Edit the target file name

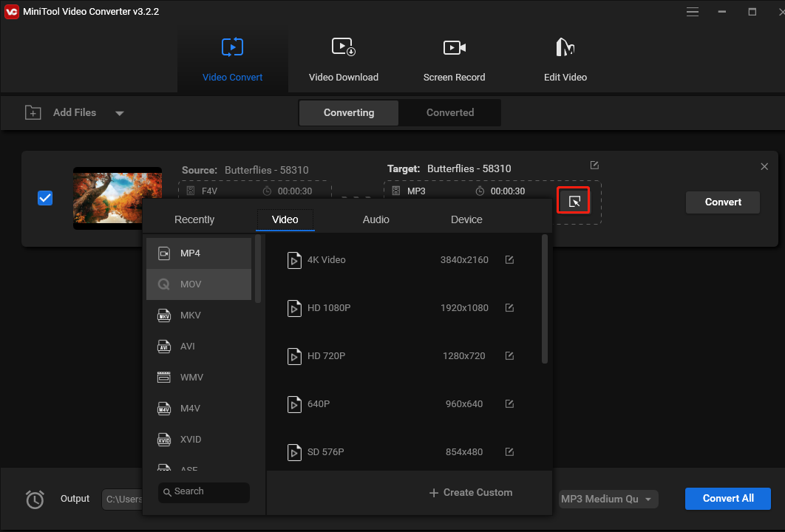click(x=594, y=166)
